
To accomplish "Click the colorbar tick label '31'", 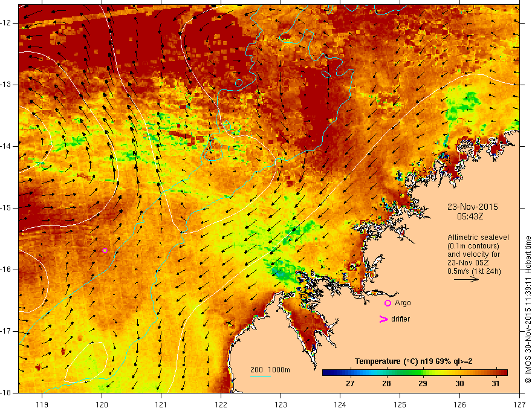I will pos(496,384).
